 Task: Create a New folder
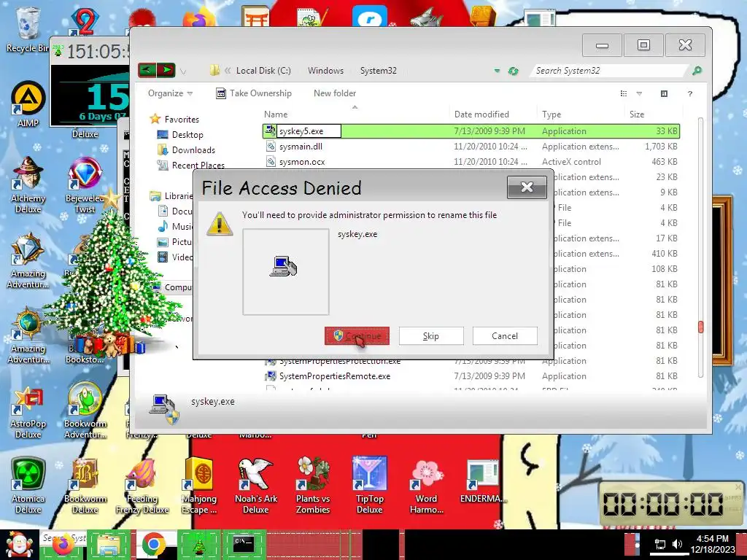point(334,93)
